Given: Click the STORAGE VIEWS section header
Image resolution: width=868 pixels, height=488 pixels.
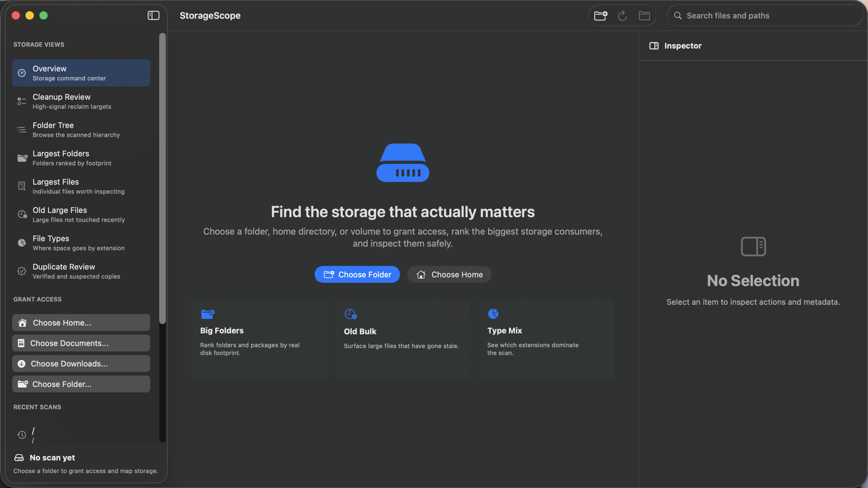Looking at the screenshot, I should pos(39,44).
